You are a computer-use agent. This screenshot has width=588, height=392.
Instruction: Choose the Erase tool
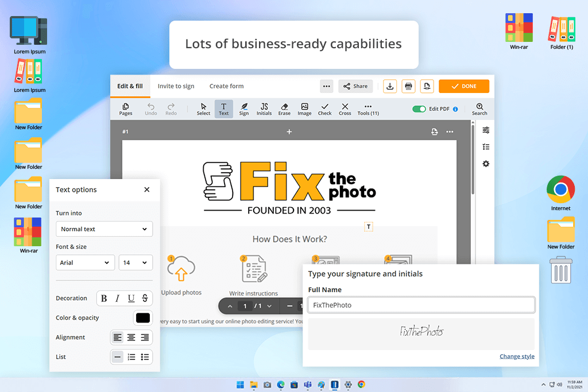[x=284, y=109]
